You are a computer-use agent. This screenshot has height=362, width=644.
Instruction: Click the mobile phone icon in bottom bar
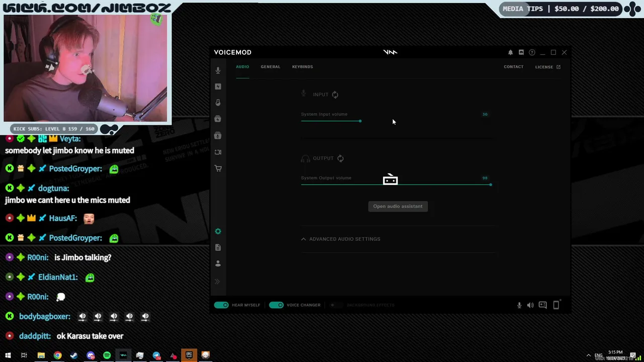[556, 305]
